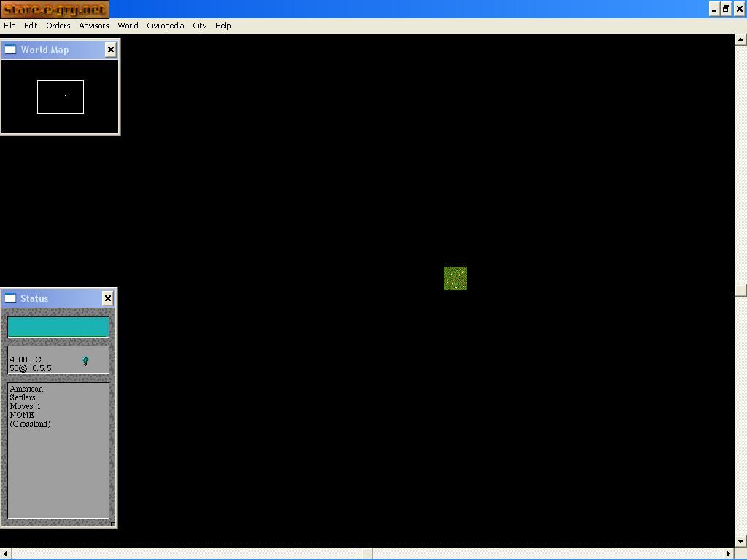Click the Status window icon
Image resolution: width=747 pixels, height=560 pixels.
pyautogui.click(x=10, y=298)
